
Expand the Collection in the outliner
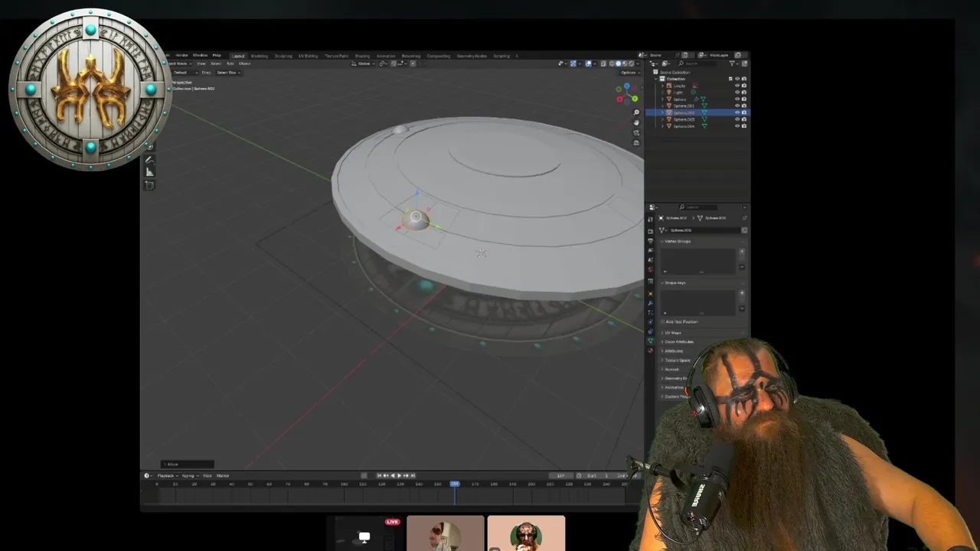pos(655,79)
